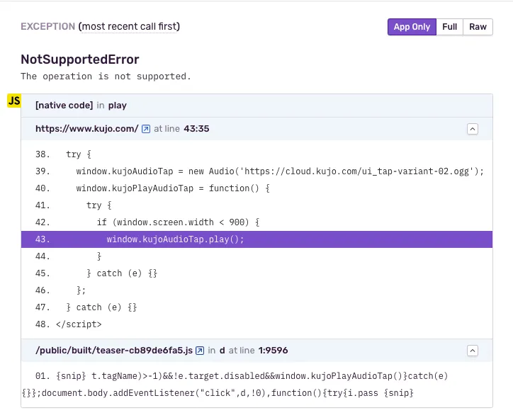The image size is (513, 420).
Task: Click the yellow JS platform icon
Action: (13, 101)
